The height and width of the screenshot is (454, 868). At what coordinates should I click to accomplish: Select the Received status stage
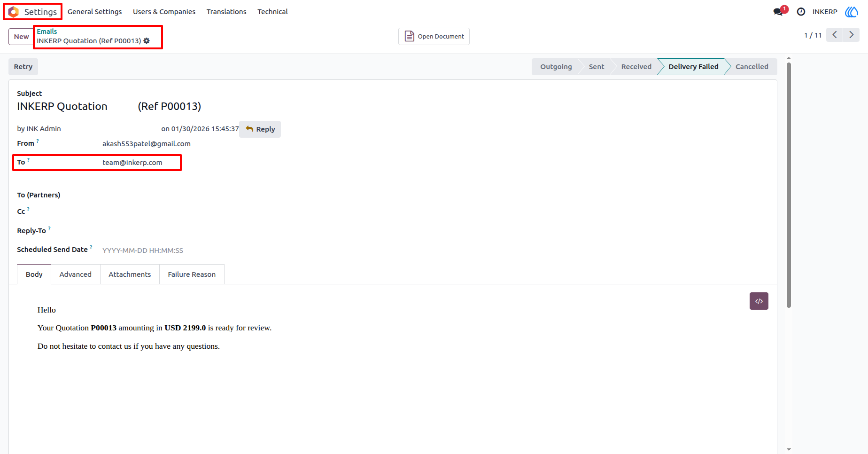(636, 67)
